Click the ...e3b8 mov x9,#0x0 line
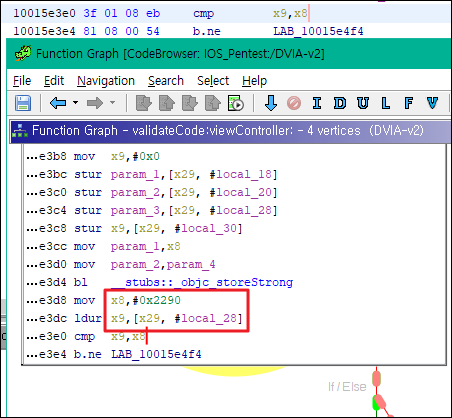The width and height of the screenshot is (452, 418). pos(93,156)
